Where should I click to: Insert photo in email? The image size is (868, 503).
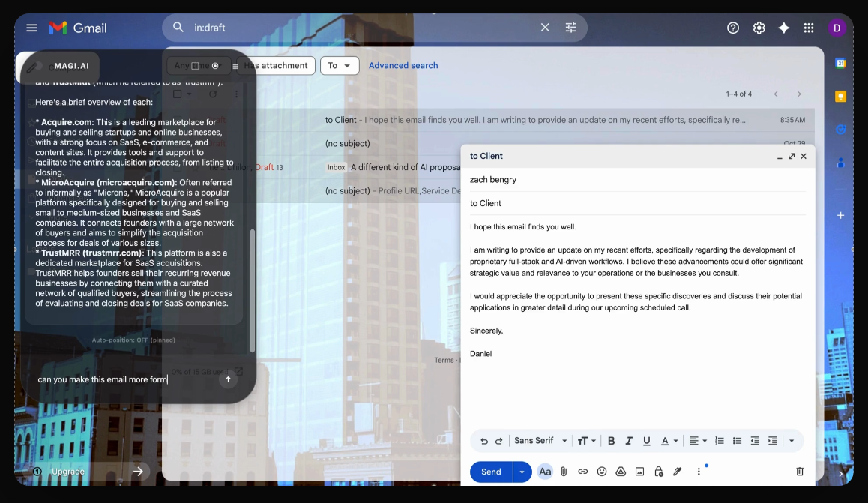pos(639,472)
